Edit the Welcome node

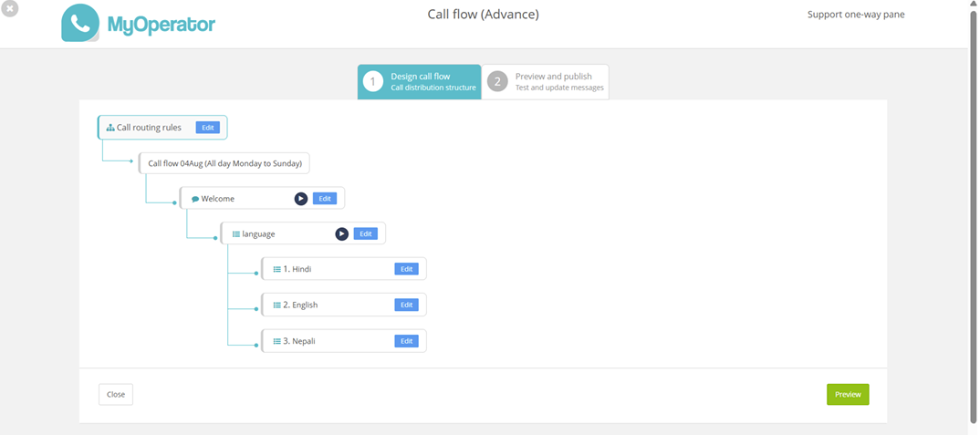coord(324,199)
